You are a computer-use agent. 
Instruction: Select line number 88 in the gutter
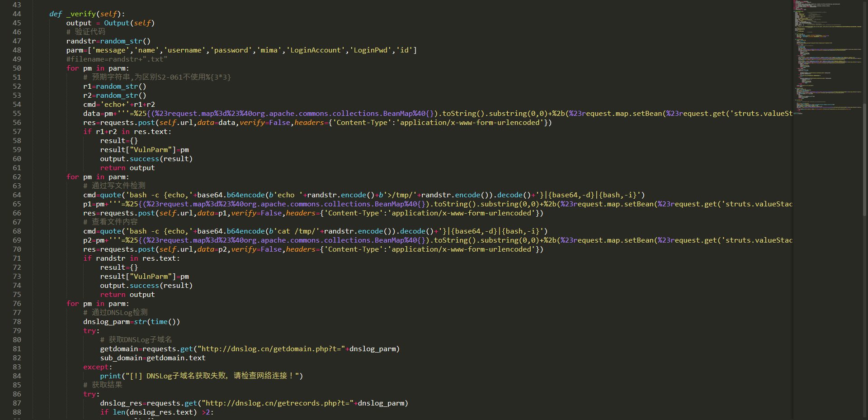click(17, 412)
